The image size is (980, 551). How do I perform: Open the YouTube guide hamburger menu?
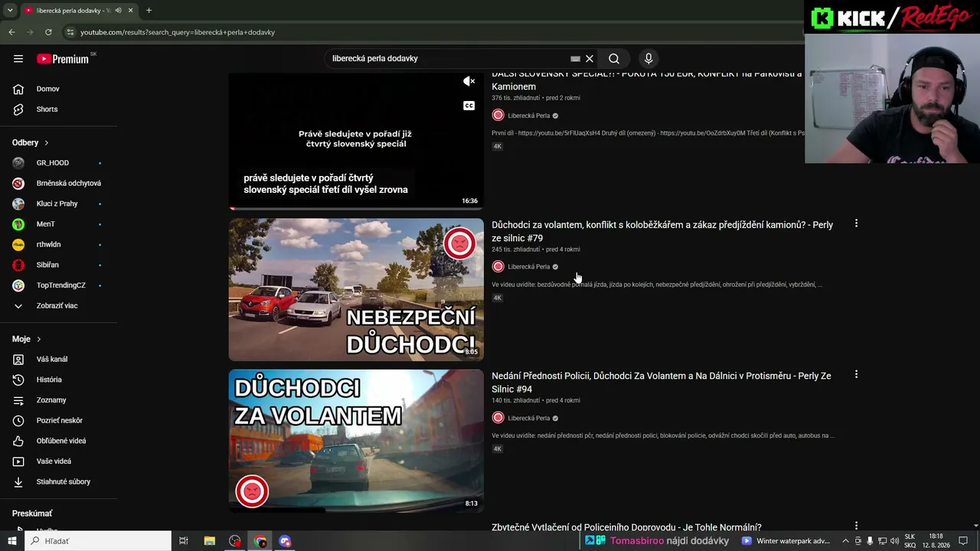click(18, 59)
